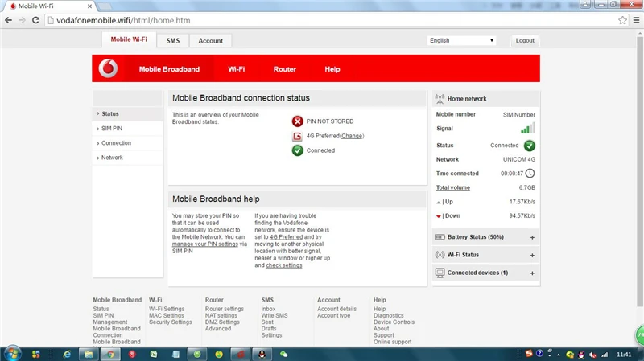Click the battery icon in Battery Status
Screen dimensions: 644x361
click(x=440, y=237)
